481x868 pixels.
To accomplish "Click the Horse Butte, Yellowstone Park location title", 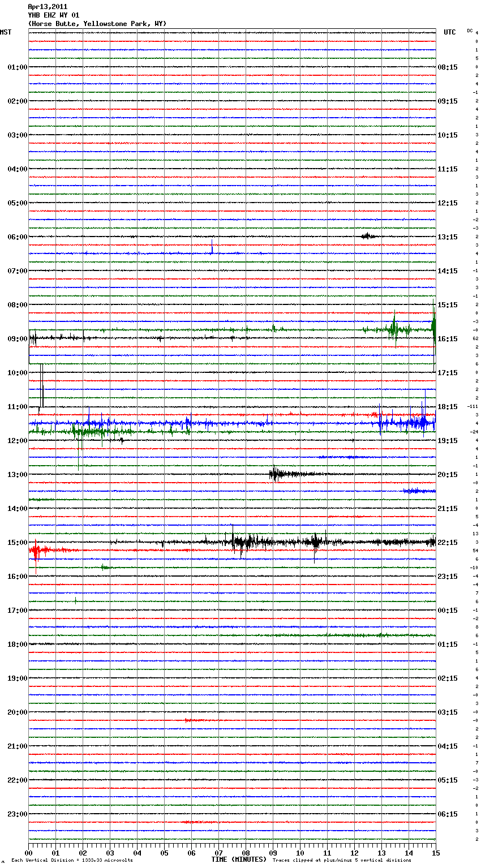I will click(97, 24).
